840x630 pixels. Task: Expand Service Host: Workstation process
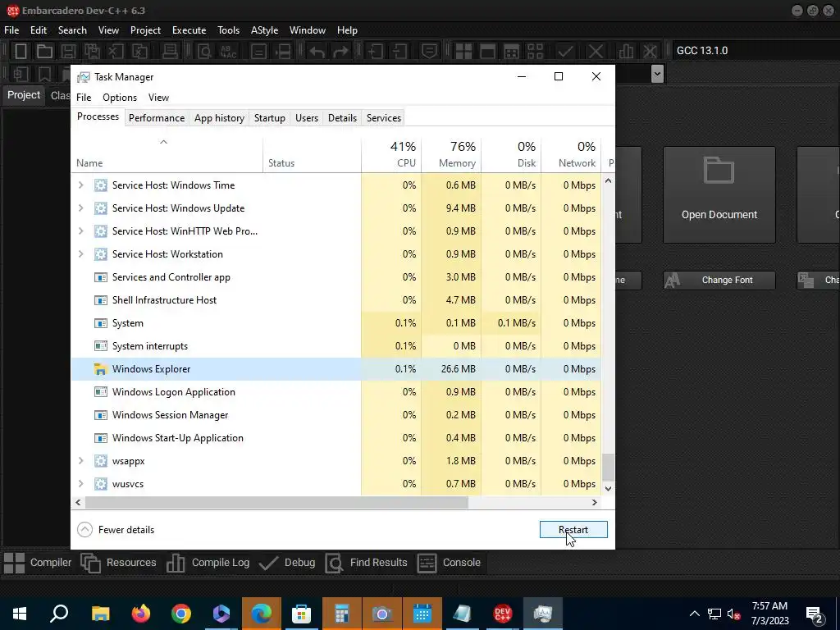81,254
